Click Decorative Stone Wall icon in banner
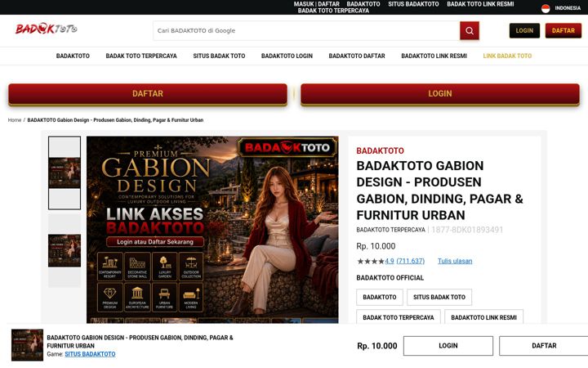The height and width of the screenshot is (368, 588). pyautogui.click(x=137, y=267)
